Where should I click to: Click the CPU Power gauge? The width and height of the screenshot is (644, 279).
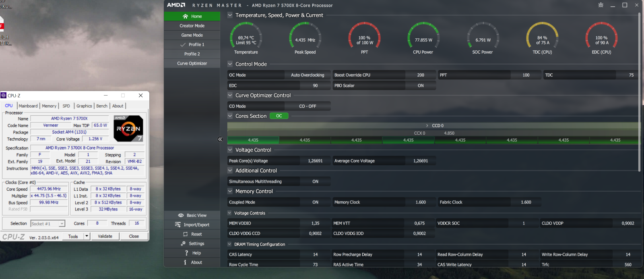423,38
